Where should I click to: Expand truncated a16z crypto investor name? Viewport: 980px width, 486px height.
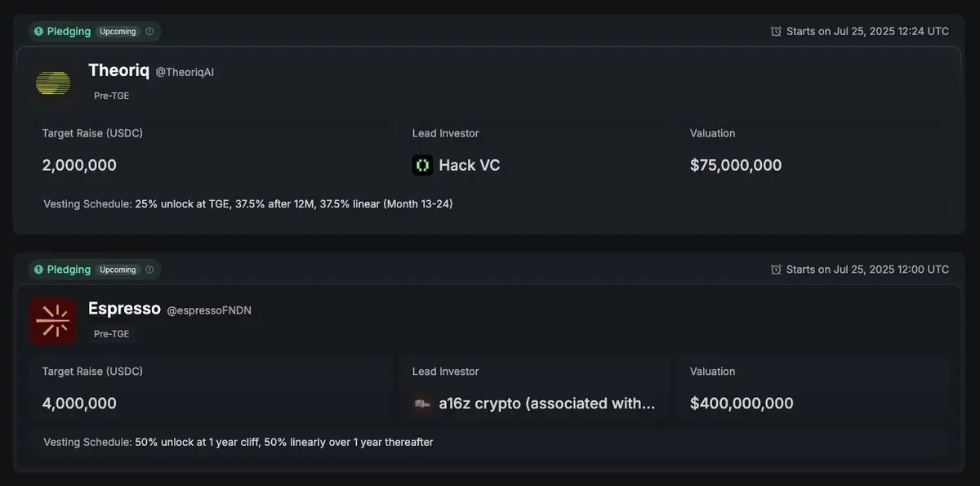547,404
